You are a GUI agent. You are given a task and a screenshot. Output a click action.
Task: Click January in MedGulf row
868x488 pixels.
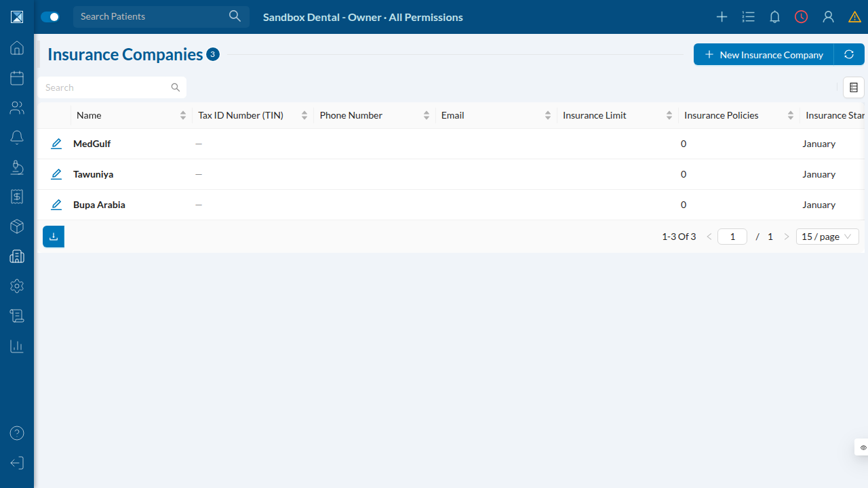[x=818, y=144]
